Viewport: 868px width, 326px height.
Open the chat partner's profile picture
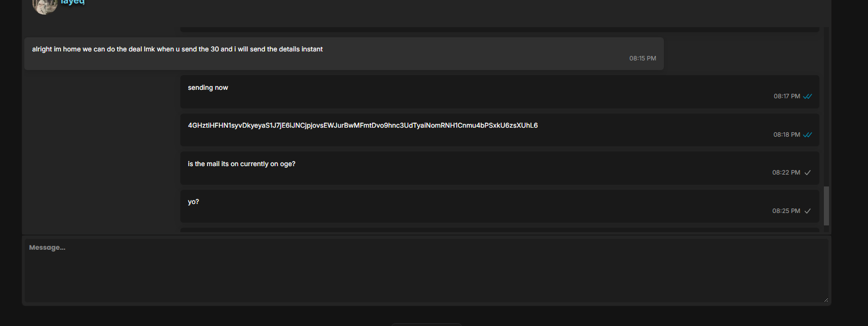45,5
